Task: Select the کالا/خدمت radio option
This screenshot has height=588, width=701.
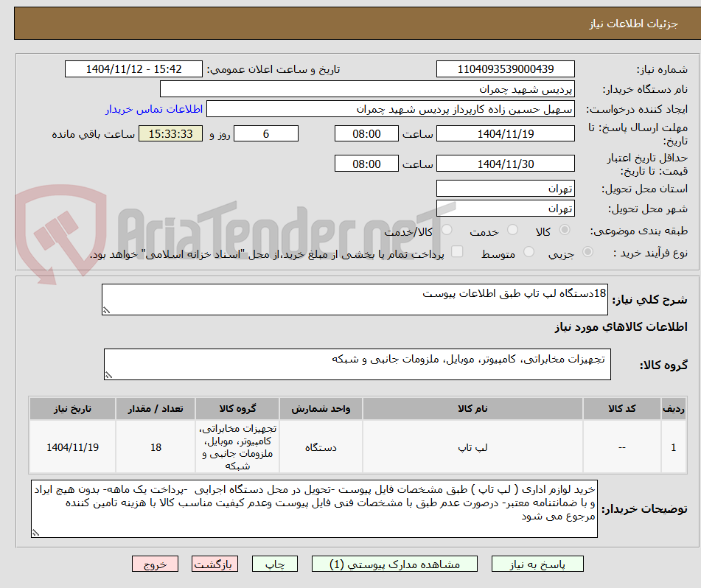Action: pos(447,230)
